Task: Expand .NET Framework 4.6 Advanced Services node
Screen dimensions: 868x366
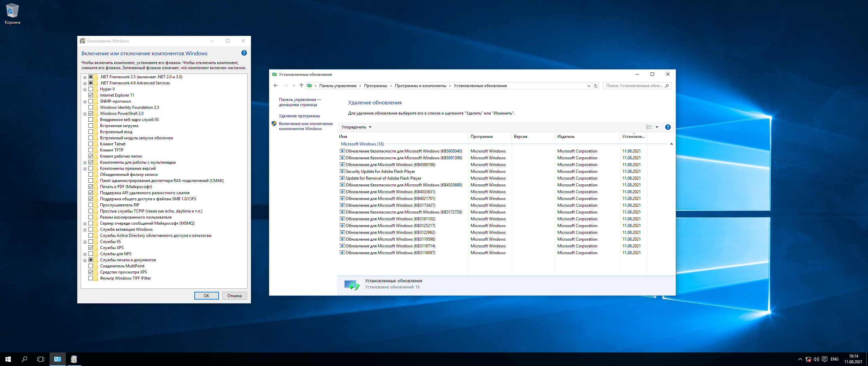Action: point(85,83)
